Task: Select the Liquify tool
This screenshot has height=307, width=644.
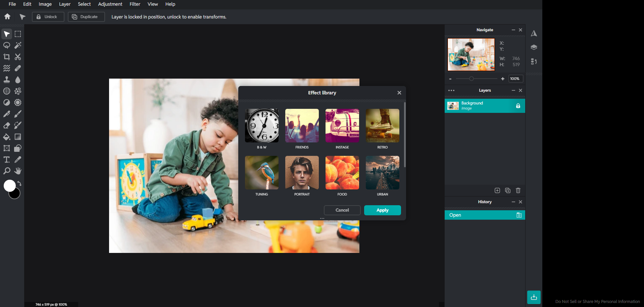Action: [7, 68]
